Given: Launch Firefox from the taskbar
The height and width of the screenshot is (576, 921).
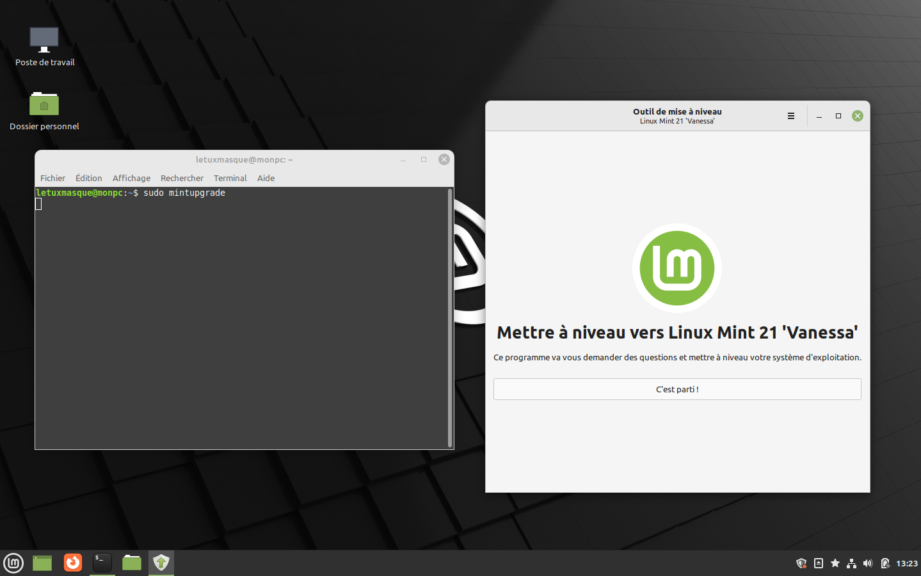Looking at the screenshot, I should pyautogui.click(x=72, y=562).
